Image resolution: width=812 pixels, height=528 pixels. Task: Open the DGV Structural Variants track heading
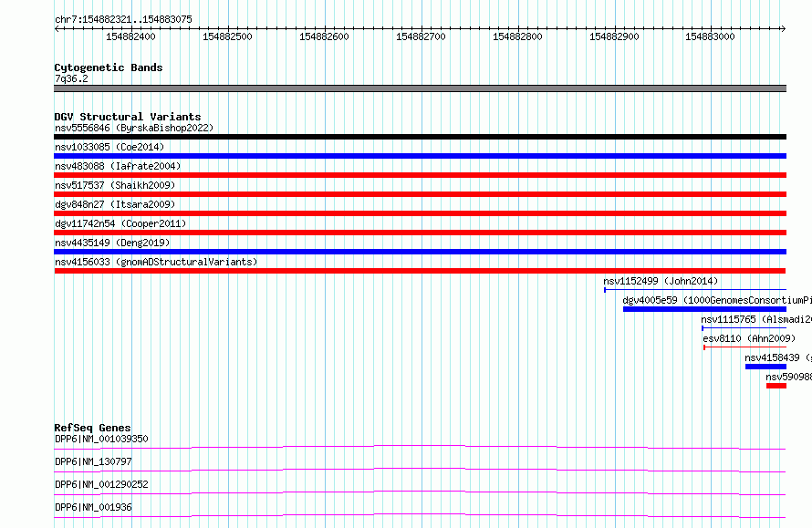[128, 117]
